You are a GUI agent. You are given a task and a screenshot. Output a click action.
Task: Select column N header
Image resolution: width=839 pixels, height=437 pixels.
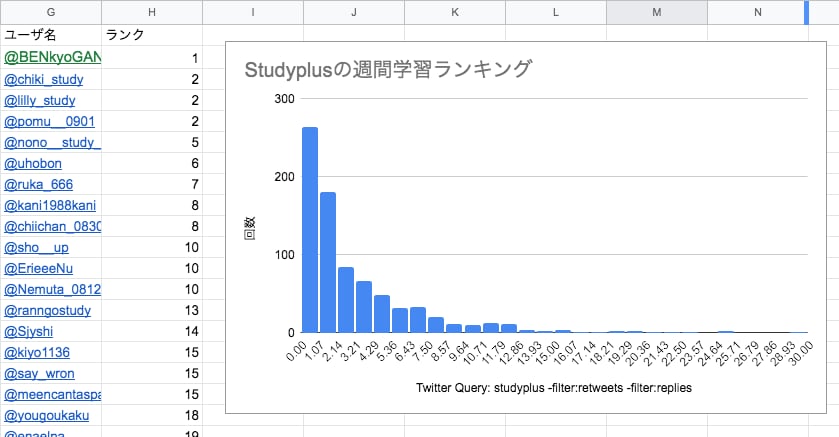pos(758,12)
